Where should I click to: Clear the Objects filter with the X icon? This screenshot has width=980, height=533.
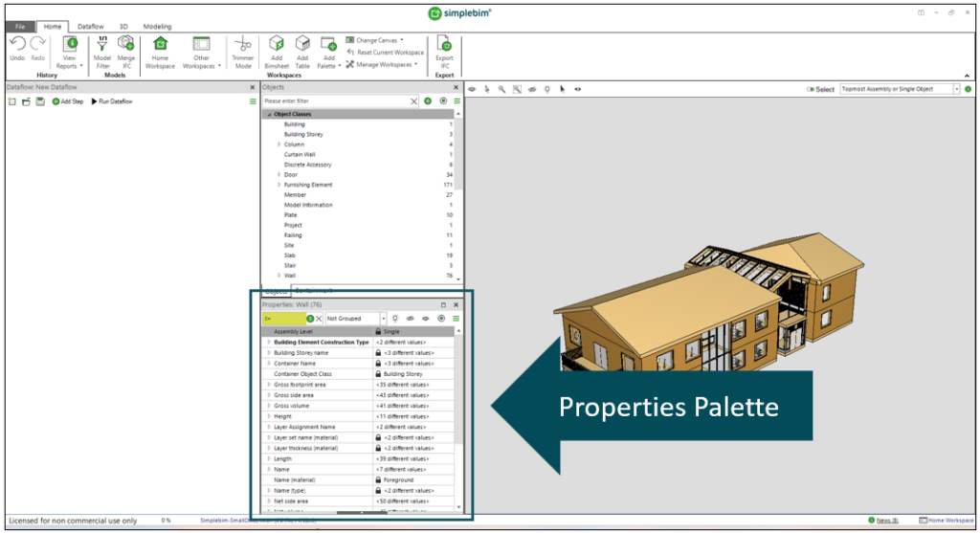coord(413,100)
